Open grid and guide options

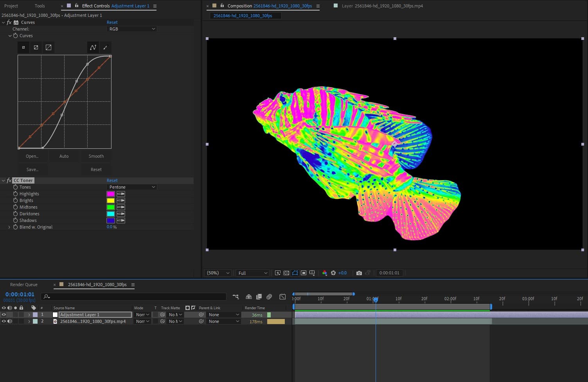312,273
